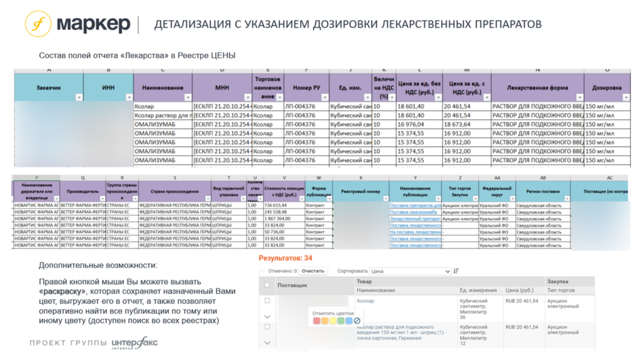
Task: Open the Тип торгов Закупки filter arrow
Action: (475, 199)
